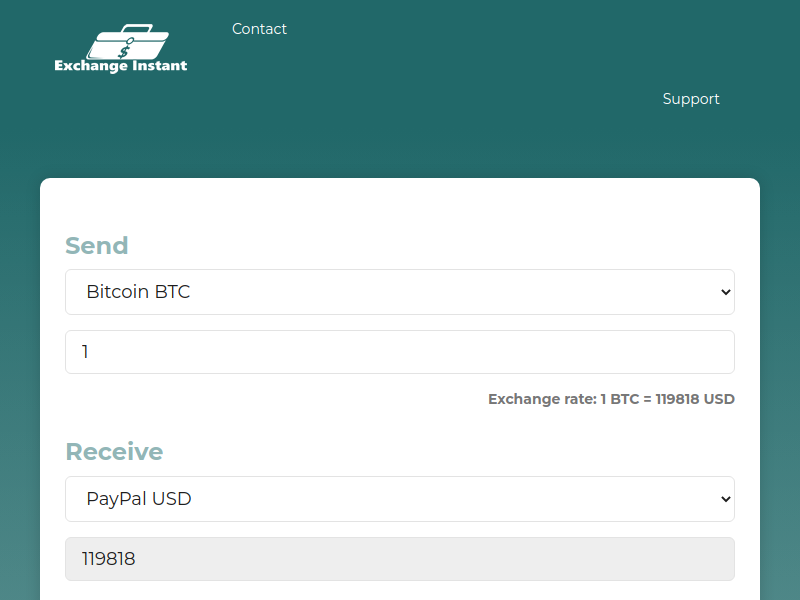
Task: Click the "Exchange Instant" logo text
Action: 120,66
